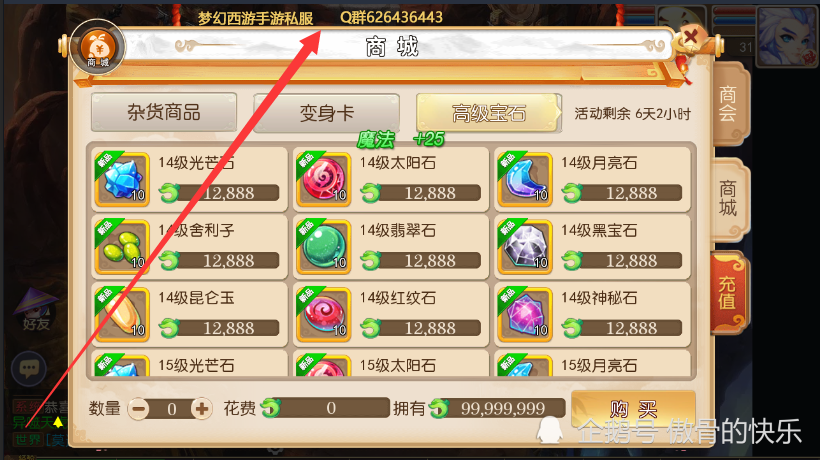
Task: Select the 14级舍利子 green beads icon
Action: 122,247
